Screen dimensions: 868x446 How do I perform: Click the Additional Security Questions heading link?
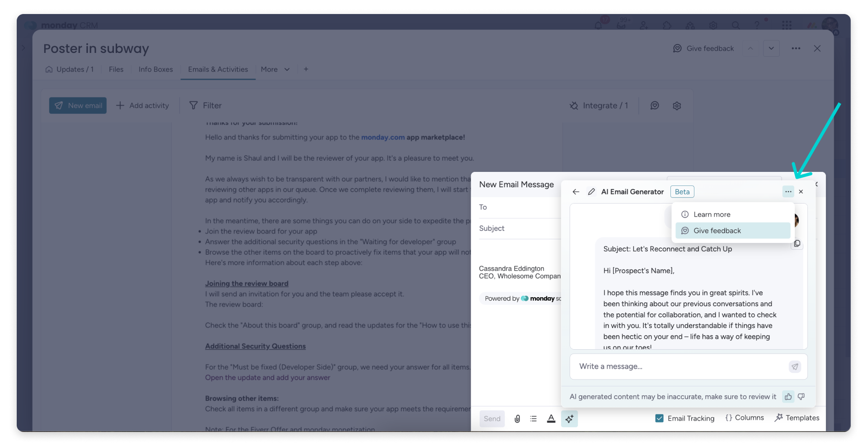point(255,346)
